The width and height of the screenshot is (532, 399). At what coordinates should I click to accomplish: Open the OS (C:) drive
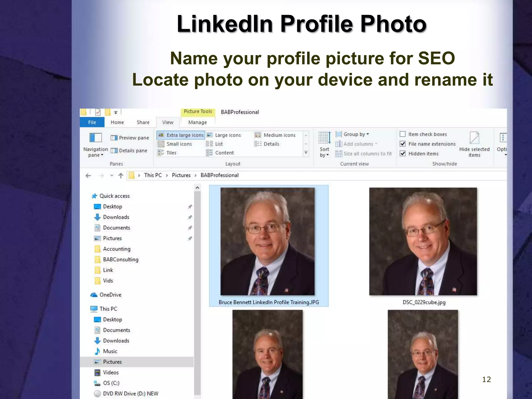point(111,383)
